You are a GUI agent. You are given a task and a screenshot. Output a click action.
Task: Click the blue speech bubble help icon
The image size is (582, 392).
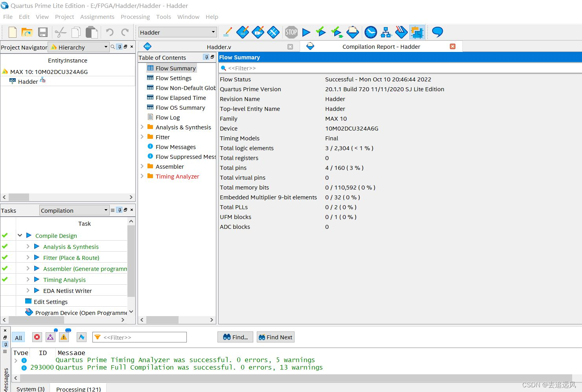(x=437, y=32)
